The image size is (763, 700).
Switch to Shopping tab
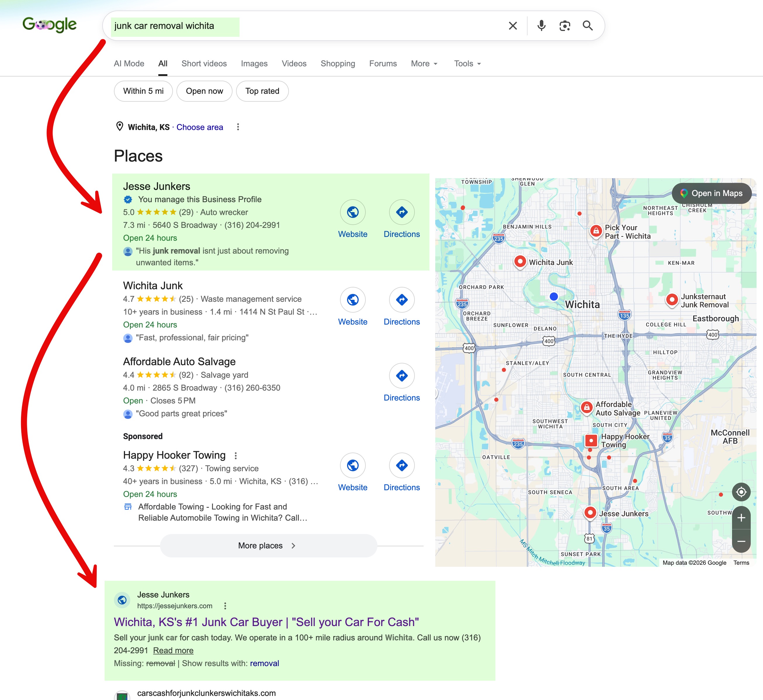(x=338, y=64)
